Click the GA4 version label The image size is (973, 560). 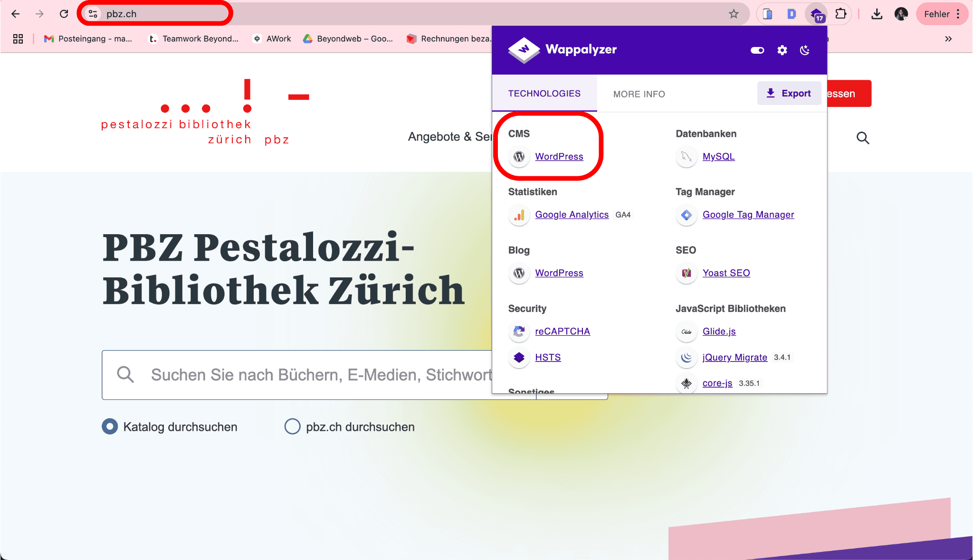[623, 215]
